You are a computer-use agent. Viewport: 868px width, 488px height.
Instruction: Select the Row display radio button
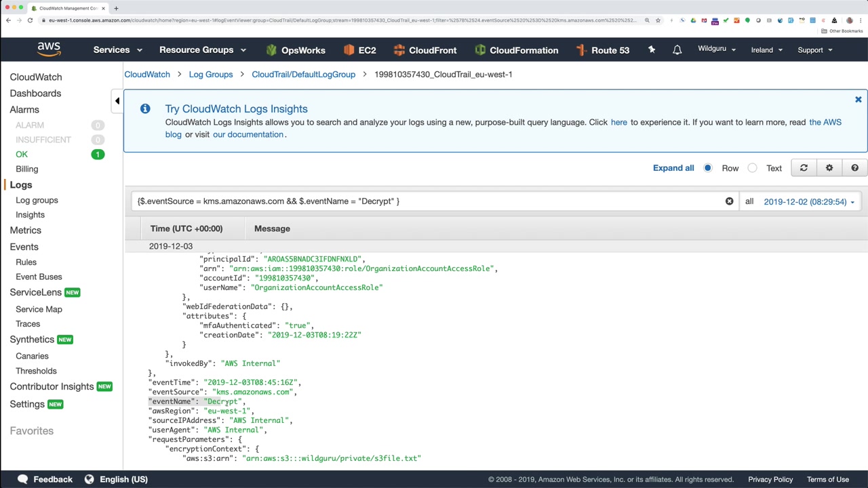click(x=708, y=168)
